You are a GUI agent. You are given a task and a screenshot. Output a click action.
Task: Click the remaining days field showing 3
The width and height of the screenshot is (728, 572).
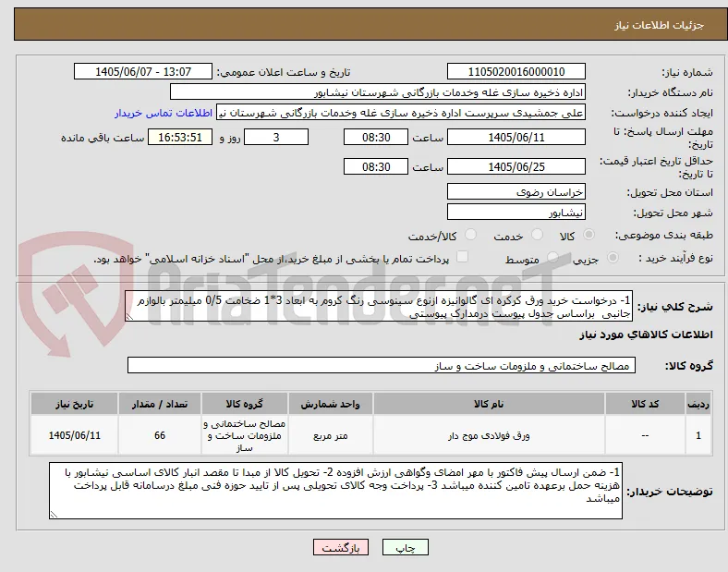(x=276, y=138)
